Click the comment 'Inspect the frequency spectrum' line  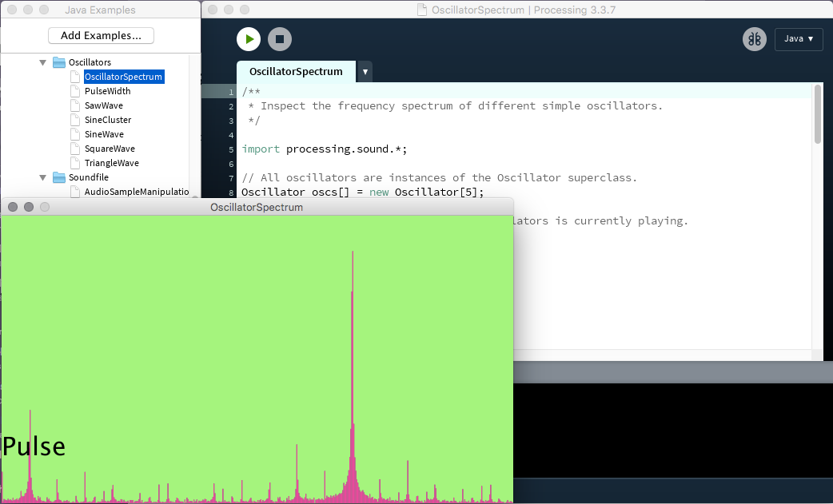tap(456, 106)
